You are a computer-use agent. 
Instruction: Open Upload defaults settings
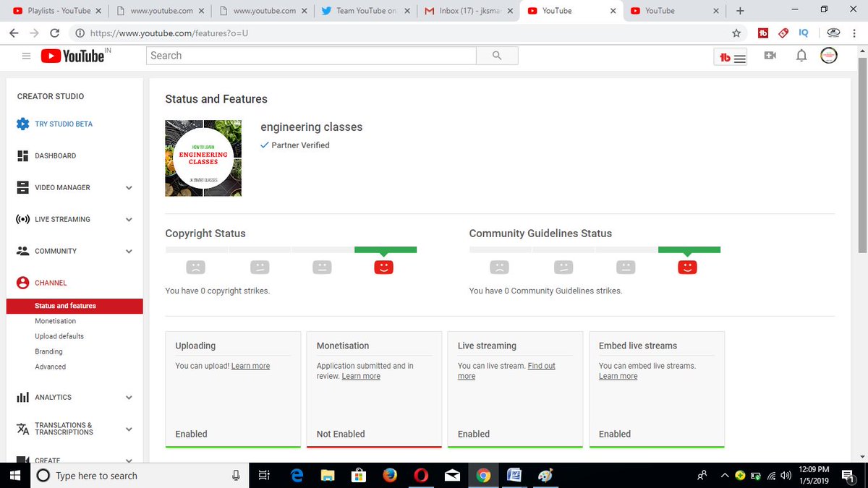pos(59,336)
